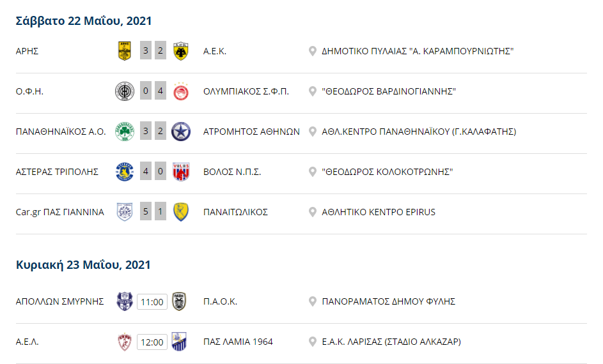The image size is (603, 364).
Task: Click the Ο.Φ.Η. circular club emblem
Action: [125, 91]
